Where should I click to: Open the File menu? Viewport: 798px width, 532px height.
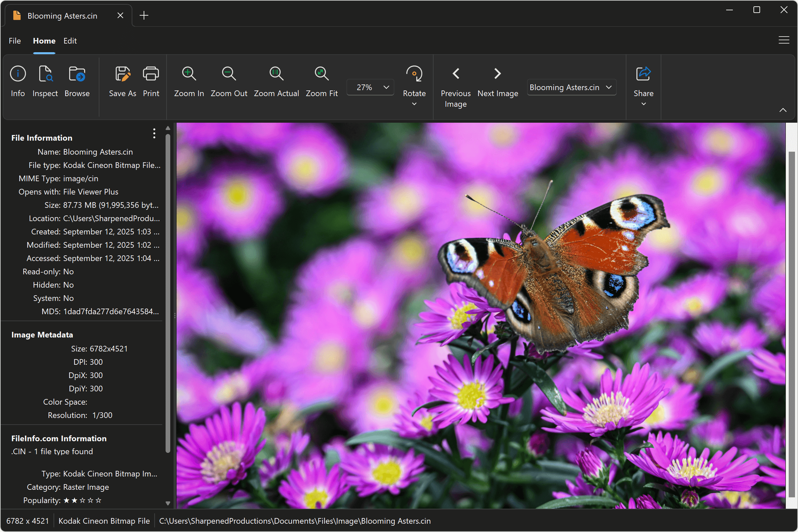(x=15, y=41)
